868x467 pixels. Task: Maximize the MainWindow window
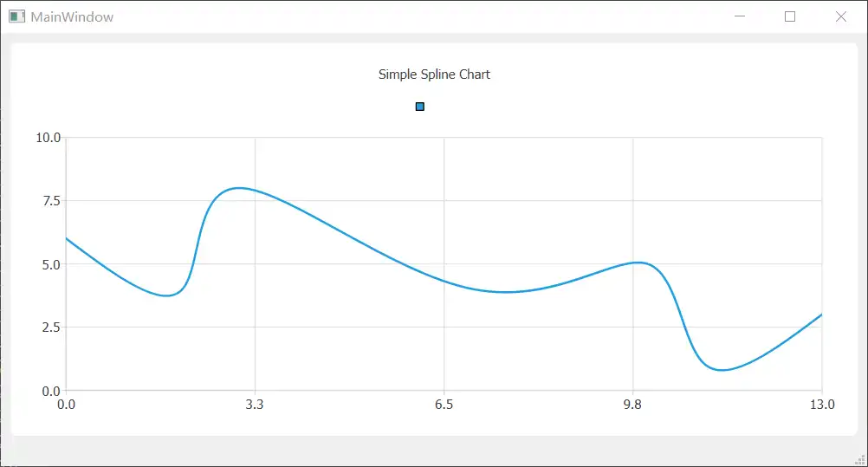[x=790, y=16]
